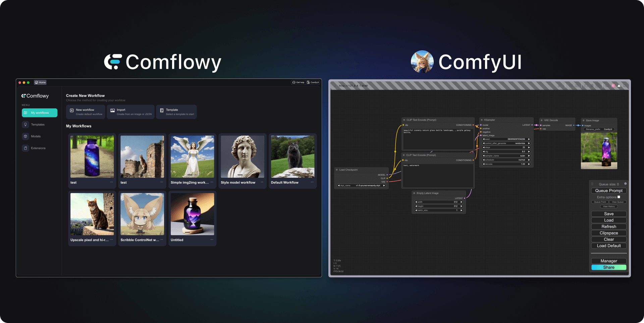644x323 pixels.
Task: Click the Share button
Action: [x=609, y=267]
